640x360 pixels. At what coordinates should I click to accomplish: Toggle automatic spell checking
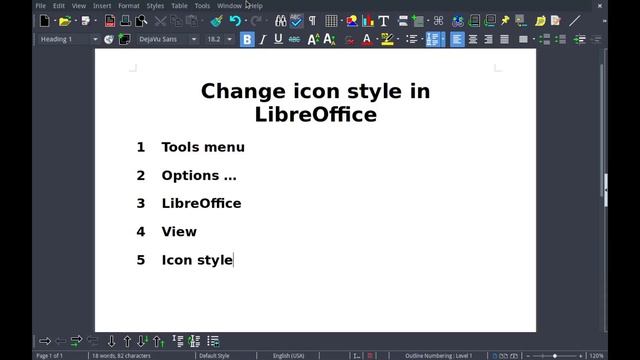[296, 21]
